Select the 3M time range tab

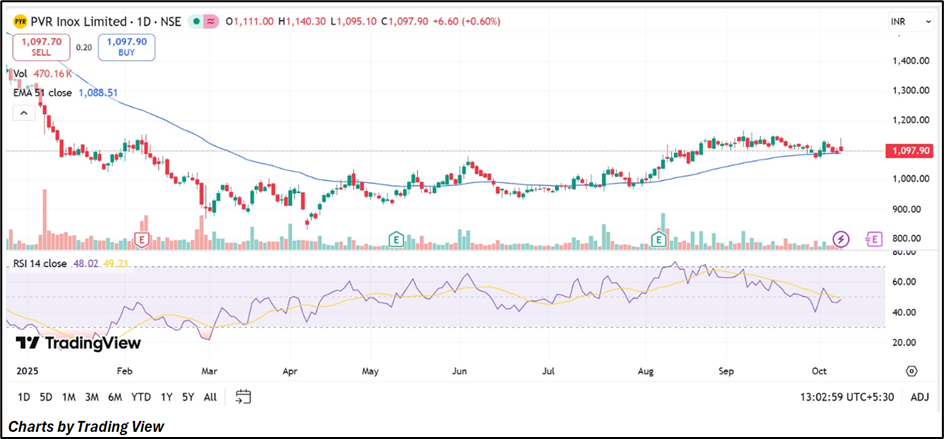(x=92, y=397)
